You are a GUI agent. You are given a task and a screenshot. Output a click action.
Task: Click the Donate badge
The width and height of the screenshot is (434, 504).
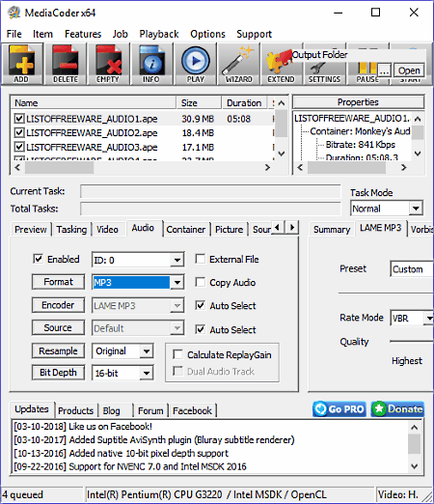coord(397,408)
